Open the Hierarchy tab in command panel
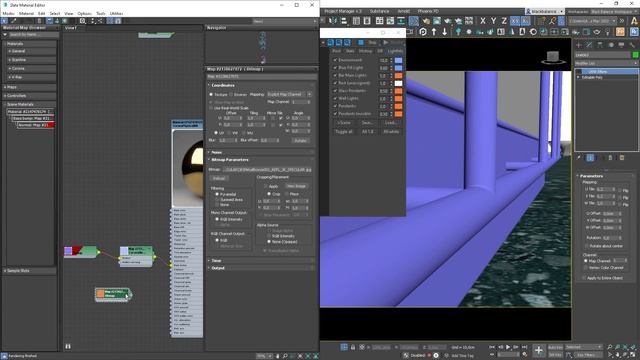This screenshot has height=360, width=640. [600, 44]
